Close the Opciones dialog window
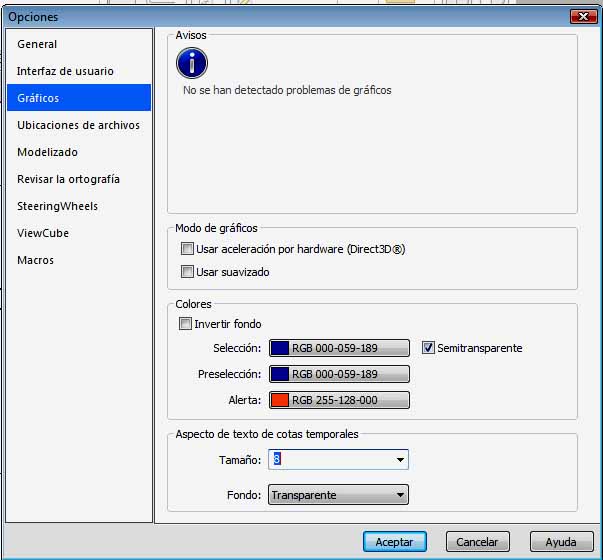This screenshot has height=560, width=603. click(x=580, y=16)
